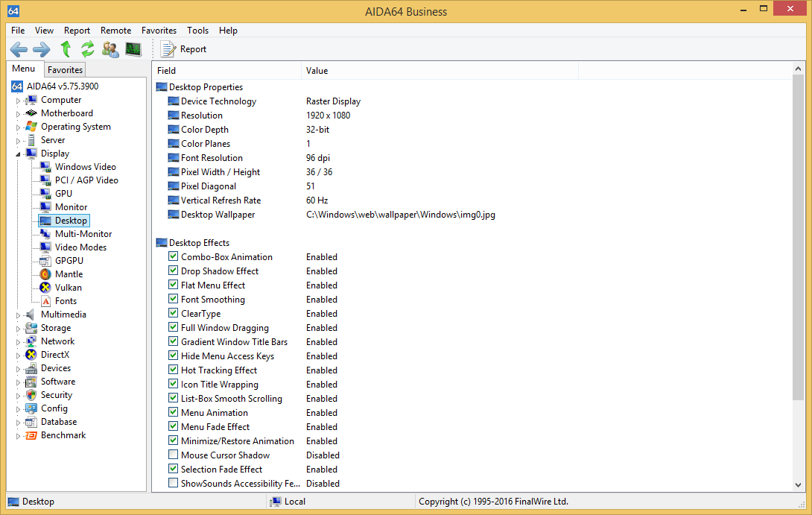
Task: Click the Server tower icon
Action: click(x=31, y=140)
